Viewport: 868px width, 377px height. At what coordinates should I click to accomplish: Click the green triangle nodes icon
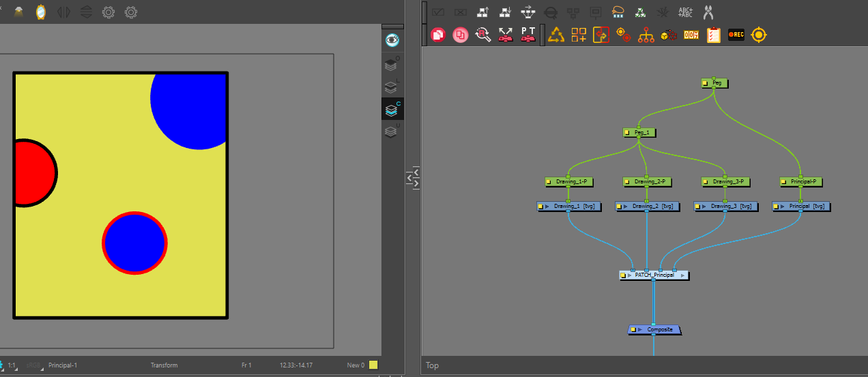[640, 12]
